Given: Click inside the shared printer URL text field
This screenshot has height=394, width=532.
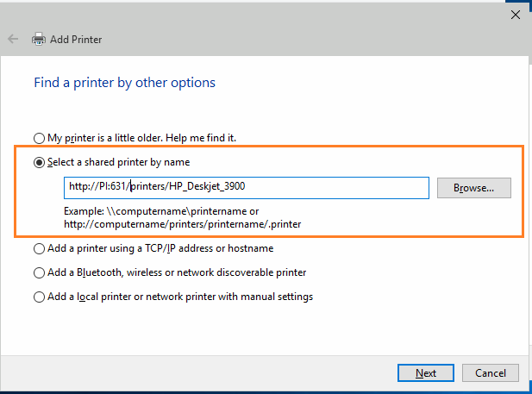Looking at the screenshot, I should click(x=247, y=188).
